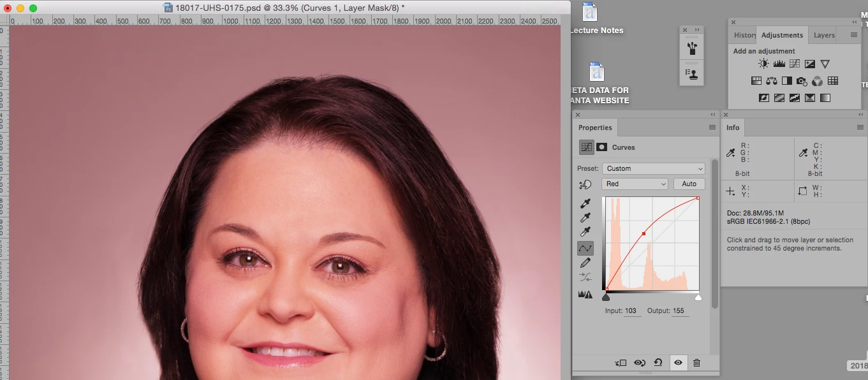Select the Properties panel tab
The height and width of the screenshot is (380, 868).
(595, 128)
